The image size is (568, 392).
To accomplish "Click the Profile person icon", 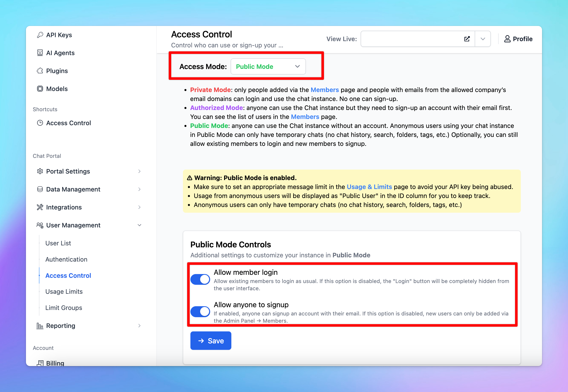I will click(x=507, y=39).
